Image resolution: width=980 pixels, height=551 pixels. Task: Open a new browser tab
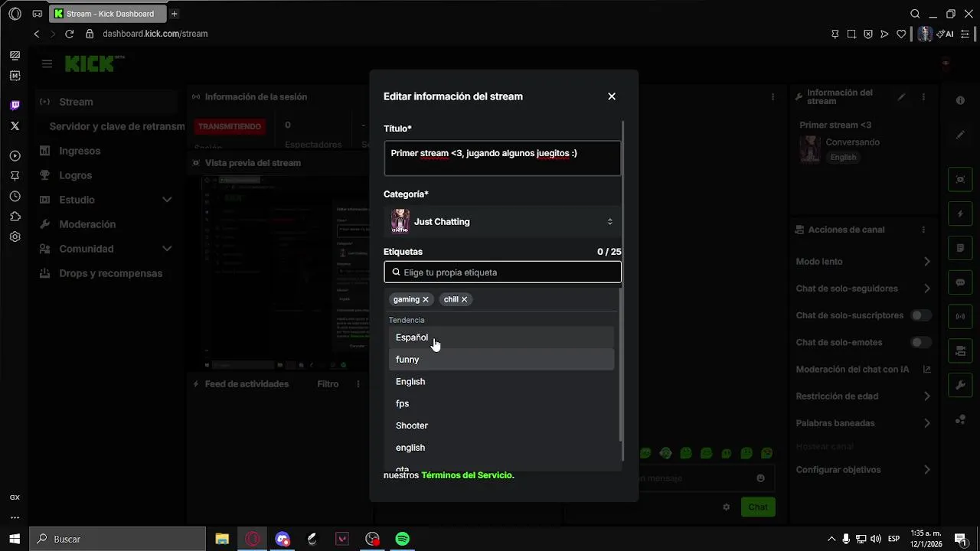[x=174, y=14]
